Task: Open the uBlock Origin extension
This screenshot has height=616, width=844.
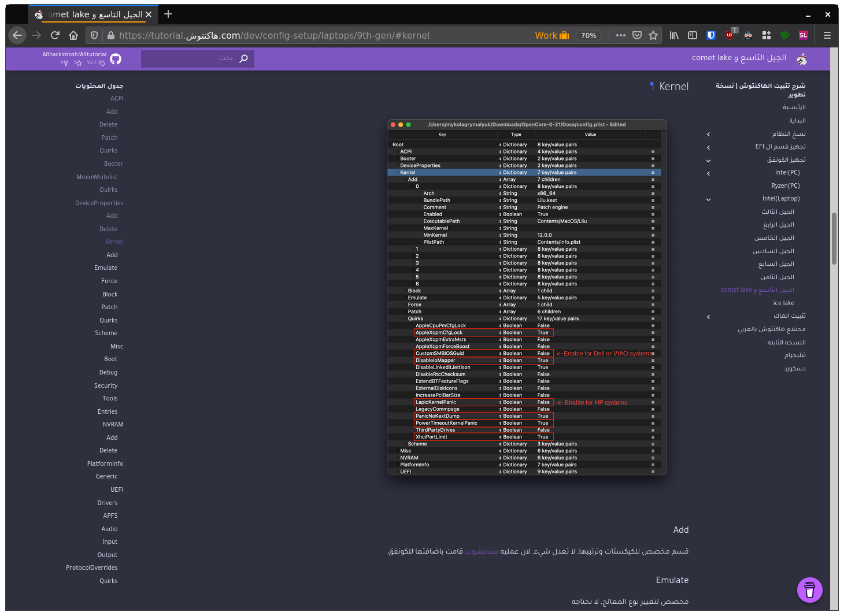Action: point(730,35)
